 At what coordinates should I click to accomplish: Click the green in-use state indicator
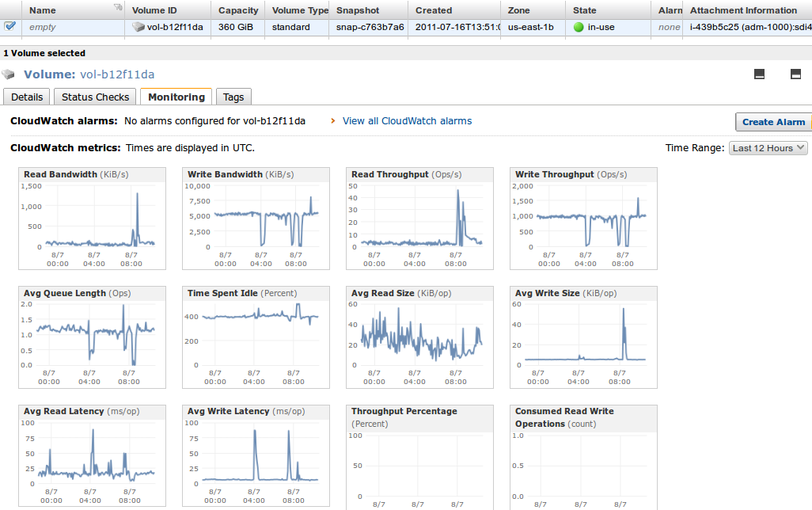coord(579,27)
